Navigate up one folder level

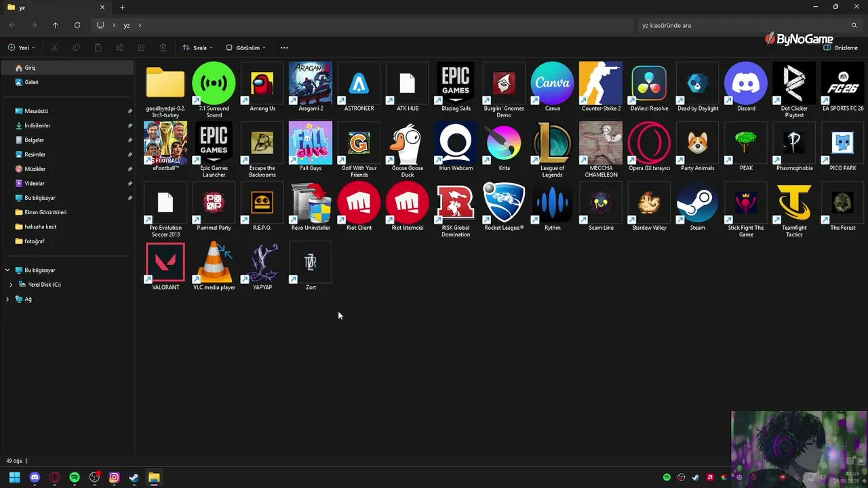pyautogui.click(x=56, y=25)
